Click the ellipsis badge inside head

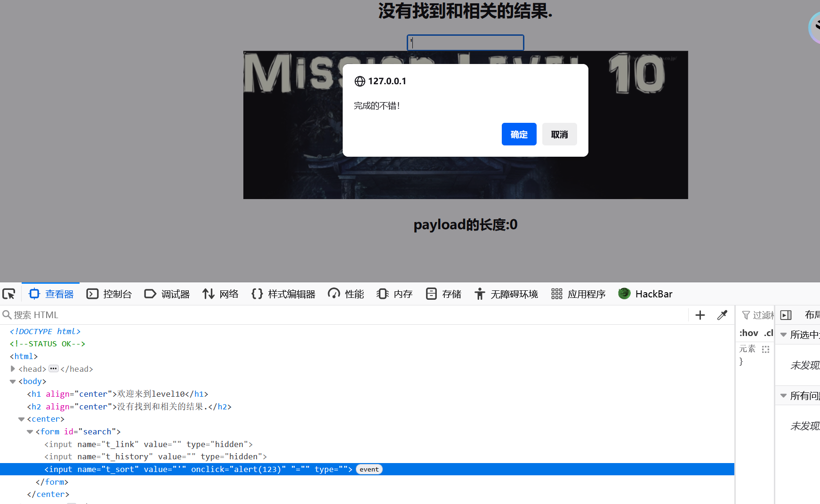click(x=54, y=368)
